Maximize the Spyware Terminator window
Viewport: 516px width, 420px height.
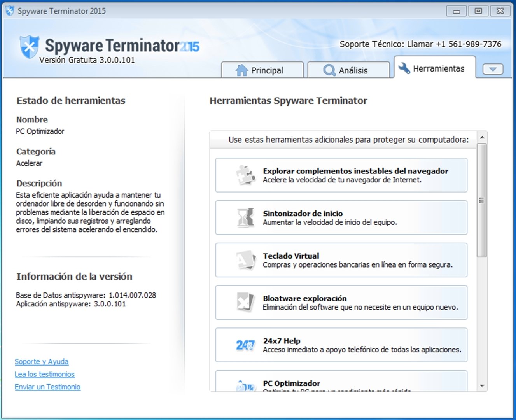click(x=478, y=11)
